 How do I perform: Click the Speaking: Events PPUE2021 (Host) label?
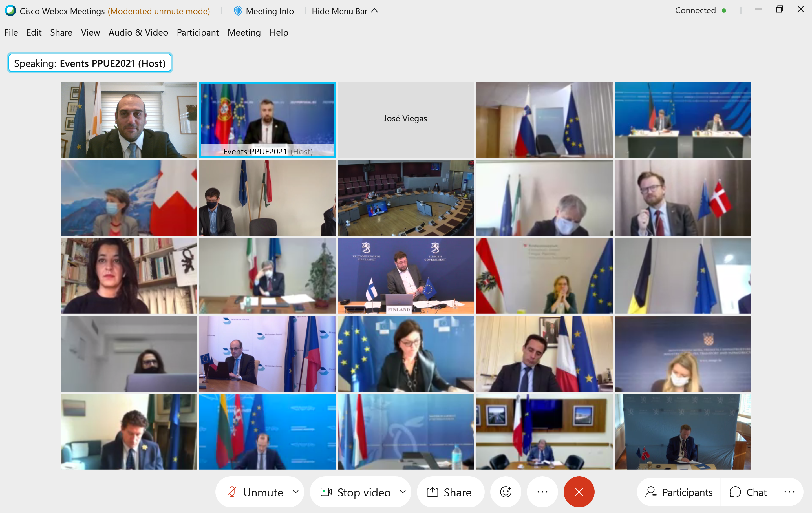[90, 63]
